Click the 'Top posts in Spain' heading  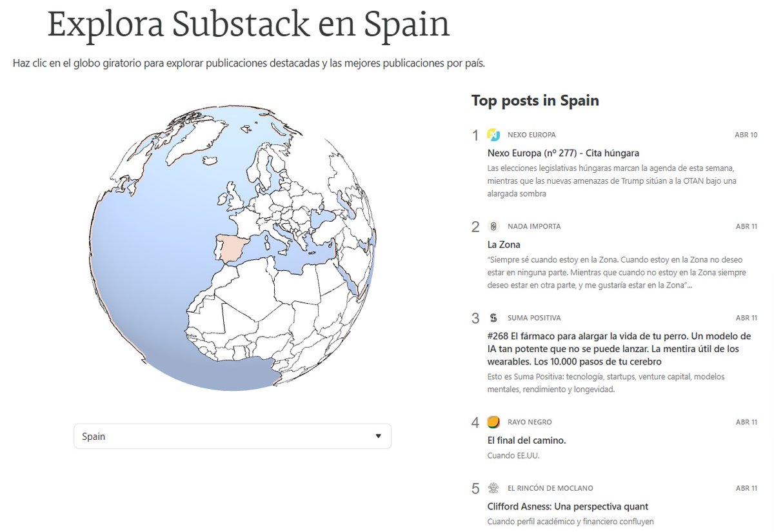point(535,101)
